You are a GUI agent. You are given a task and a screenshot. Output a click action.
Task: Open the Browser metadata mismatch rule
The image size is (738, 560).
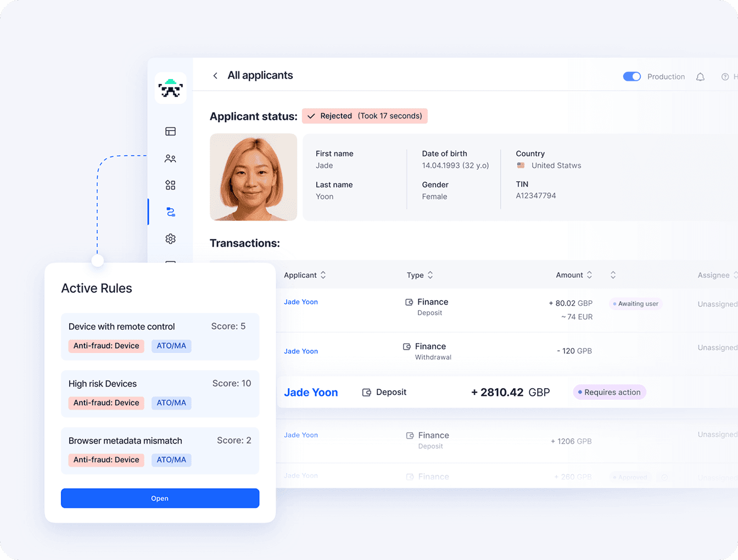point(160,451)
